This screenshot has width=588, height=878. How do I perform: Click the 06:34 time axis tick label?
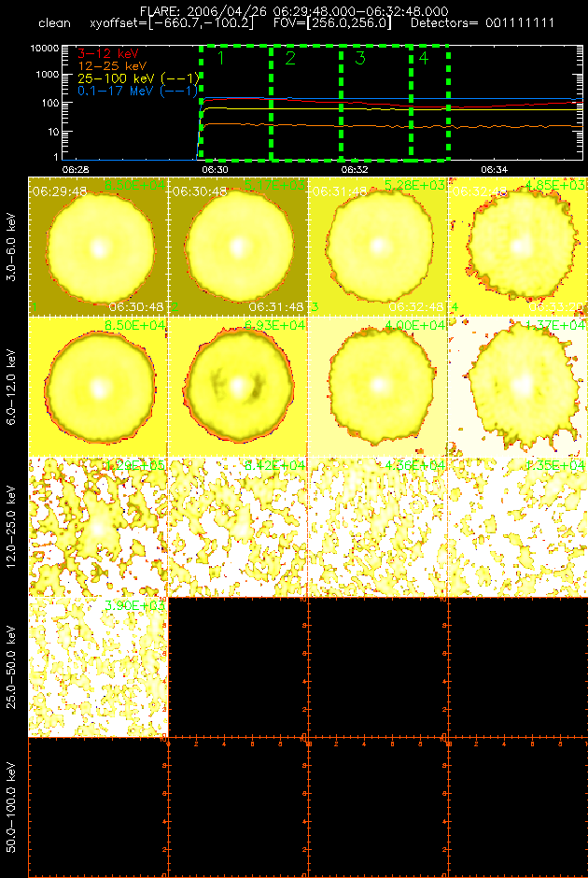coord(494,168)
